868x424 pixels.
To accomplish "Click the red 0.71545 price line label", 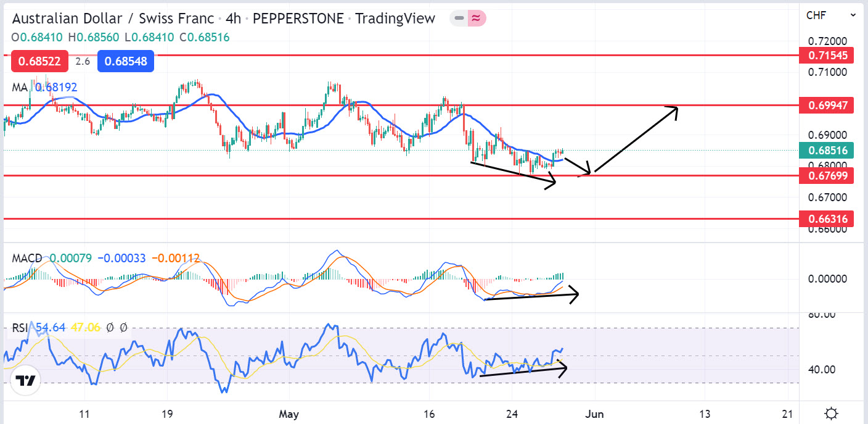I will click(827, 55).
